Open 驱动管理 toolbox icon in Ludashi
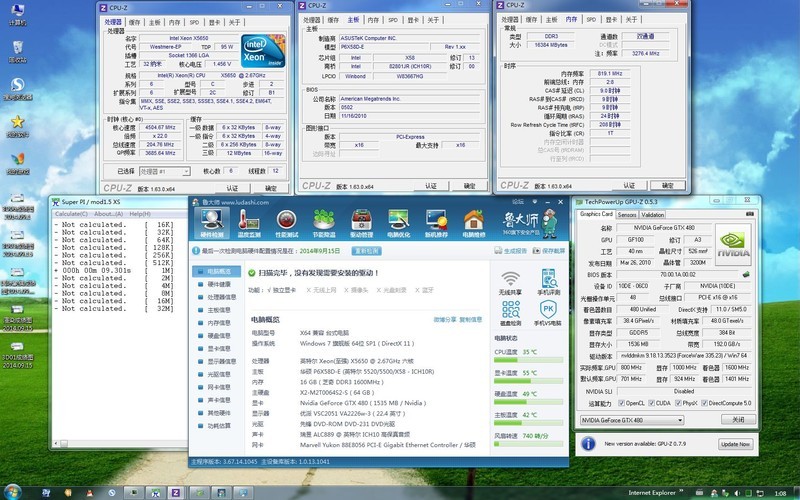The height and width of the screenshot is (500, 800). pos(361,223)
